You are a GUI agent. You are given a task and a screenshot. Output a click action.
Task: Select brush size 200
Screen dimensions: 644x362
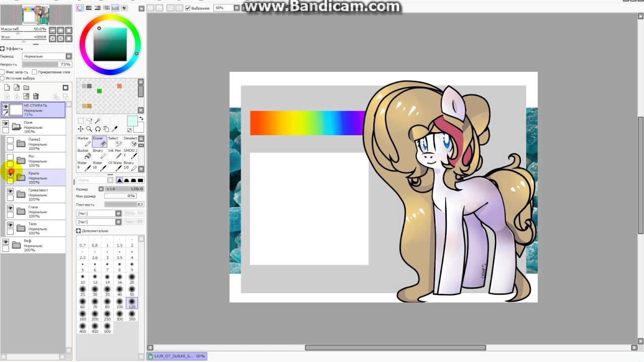pos(95,315)
